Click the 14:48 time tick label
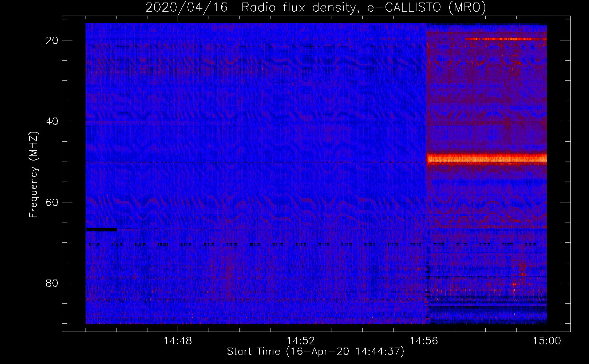The width and height of the screenshot is (589, 364). click(x=178, y=341)
